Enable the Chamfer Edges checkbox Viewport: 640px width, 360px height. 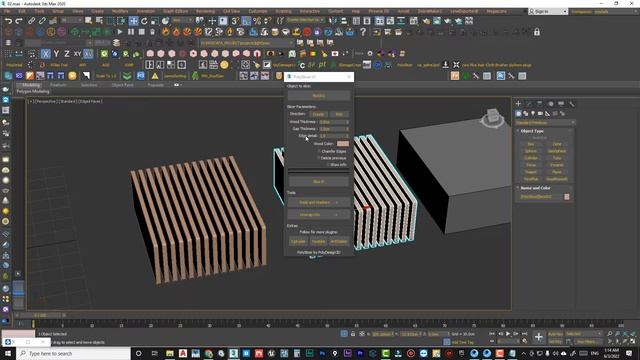tap(319, 151)
